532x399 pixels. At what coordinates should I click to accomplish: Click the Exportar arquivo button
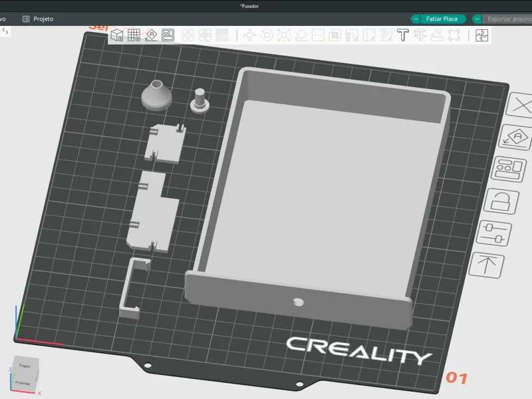pos(509,19)
